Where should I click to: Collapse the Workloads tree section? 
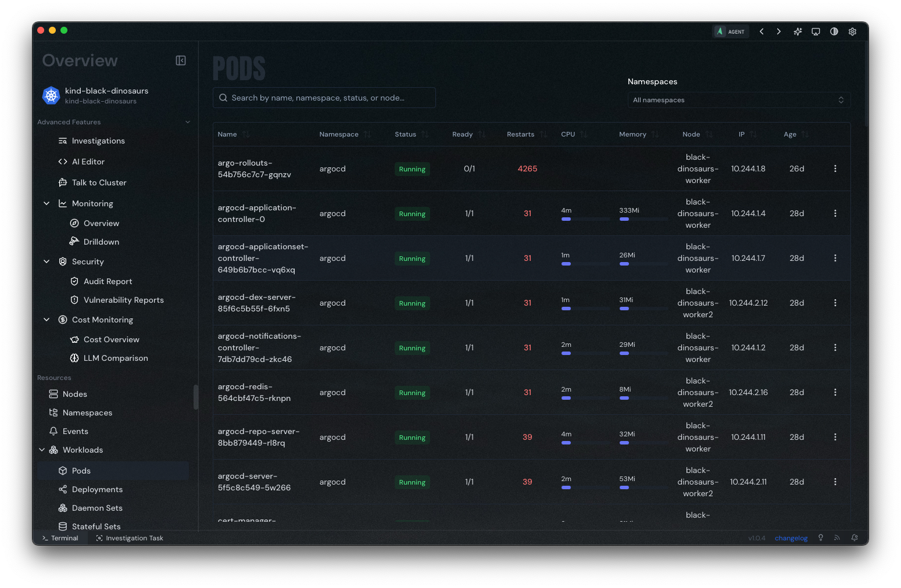tap(42, 450)
